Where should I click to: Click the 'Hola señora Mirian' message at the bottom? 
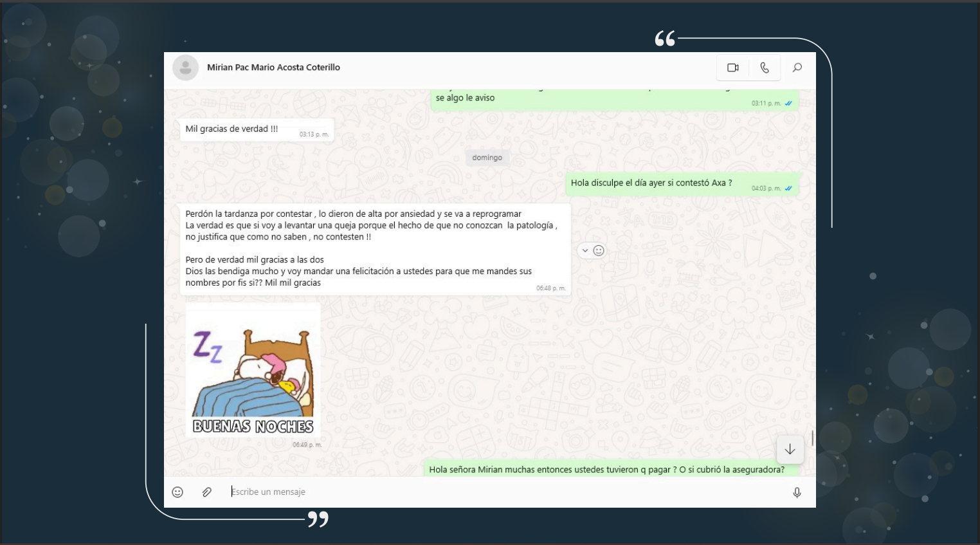click(606, 470)
